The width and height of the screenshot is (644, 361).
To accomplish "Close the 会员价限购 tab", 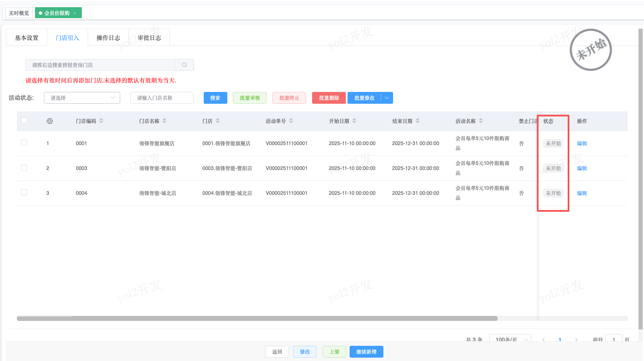I will tap(75, 13).
